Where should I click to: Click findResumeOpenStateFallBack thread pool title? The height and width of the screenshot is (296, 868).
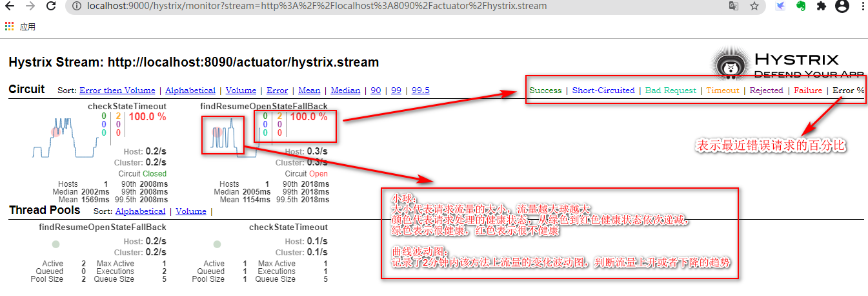click(103, 227)
